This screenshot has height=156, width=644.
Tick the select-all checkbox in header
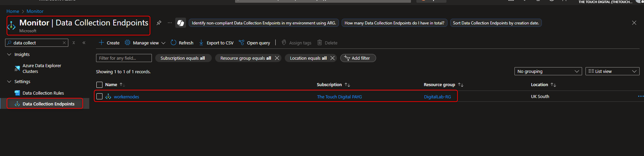pos(99,85)
